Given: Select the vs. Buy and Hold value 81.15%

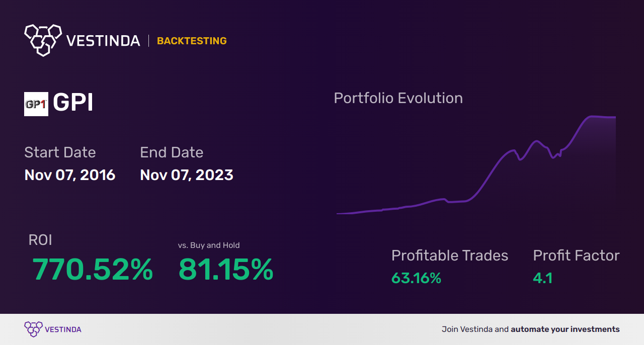Looking at the screenshot, I should (226, 270).
